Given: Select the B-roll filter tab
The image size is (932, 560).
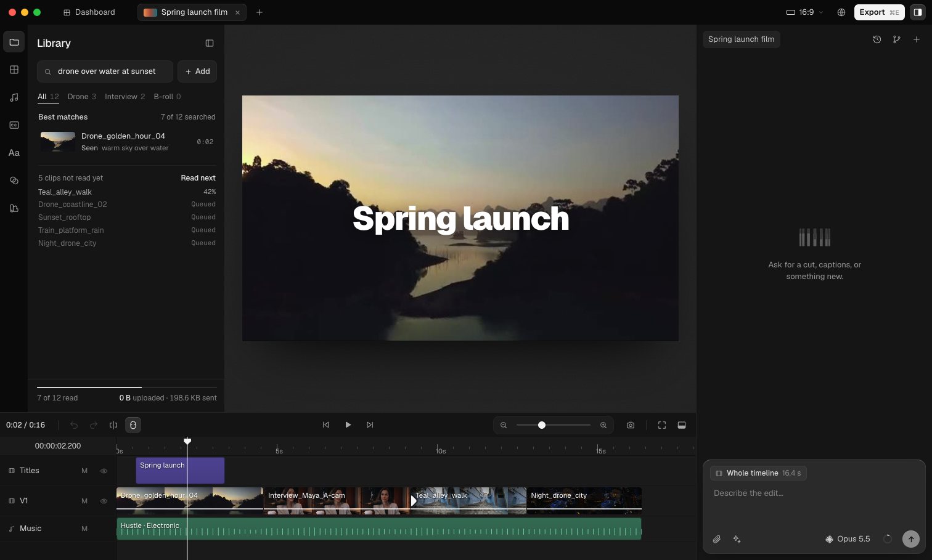Looking at the screenshot, I should click(x=168, y=97).
